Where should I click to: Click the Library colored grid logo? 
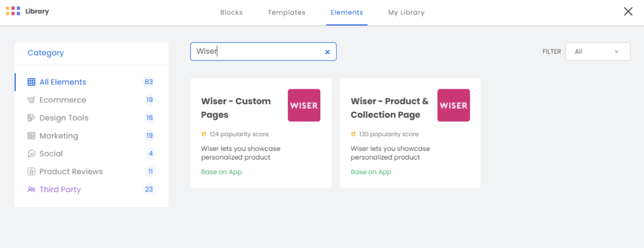[x=13, y=11]
